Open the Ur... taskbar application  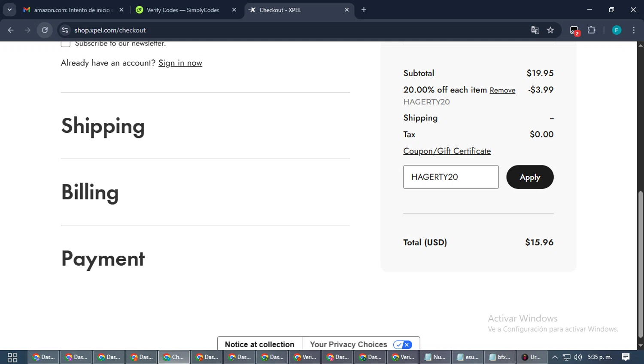coord(532,357)
